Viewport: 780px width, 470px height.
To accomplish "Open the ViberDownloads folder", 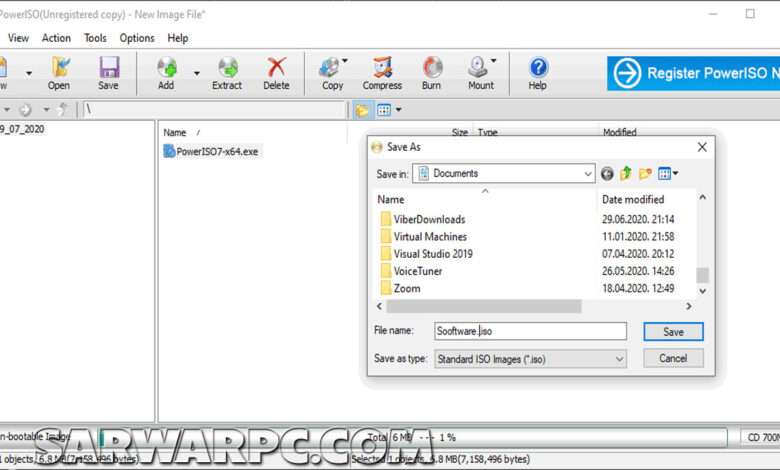I will click(423, 219).
